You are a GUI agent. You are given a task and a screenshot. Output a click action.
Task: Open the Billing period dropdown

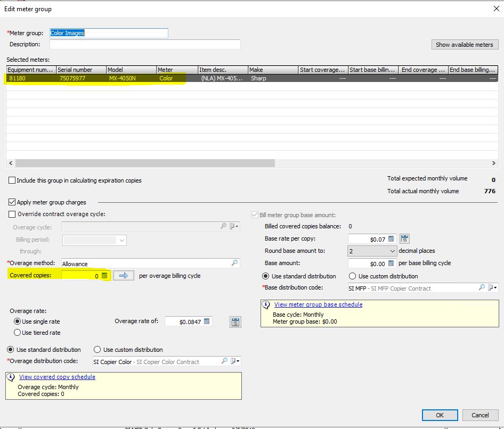[94, 240]
